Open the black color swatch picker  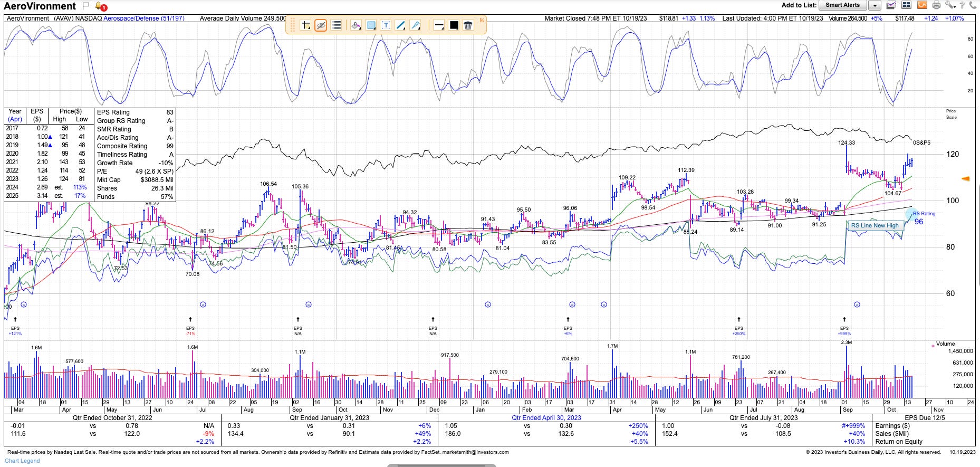click(454, 25)
